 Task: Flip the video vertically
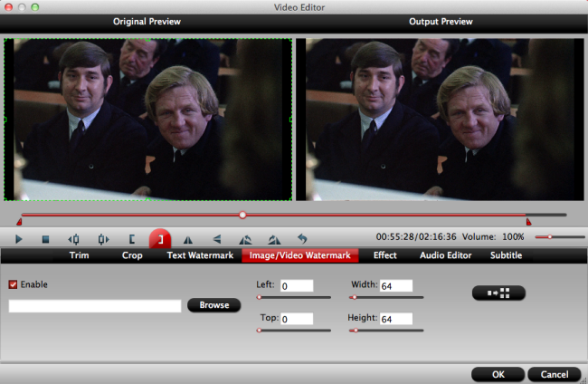(217, 239)
